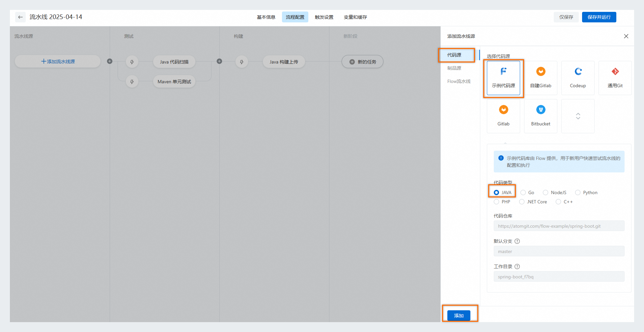The width and height of the screenshot is (644, 332).
Task: Click the 仅保存 button
Action: pyautogui.click(x=566, y=17)
